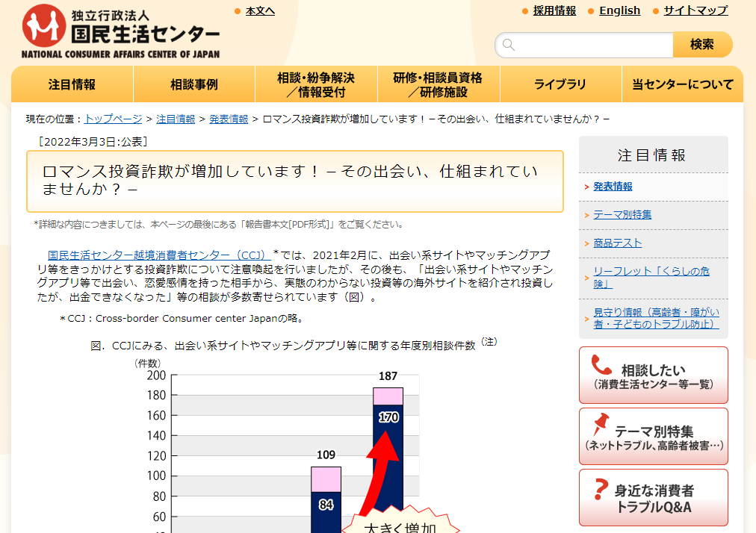
Task: Click the 相談したい banner button
Action: tap(654, 375)
